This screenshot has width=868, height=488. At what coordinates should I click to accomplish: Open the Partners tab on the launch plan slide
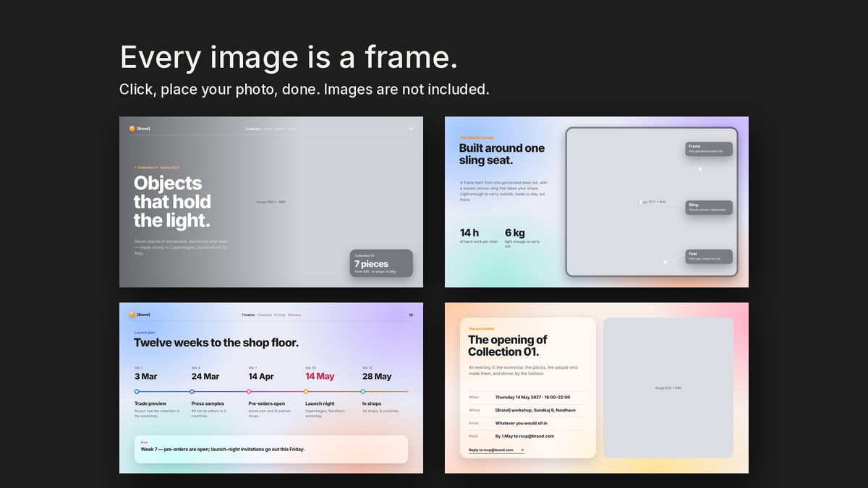coord(294,314)
